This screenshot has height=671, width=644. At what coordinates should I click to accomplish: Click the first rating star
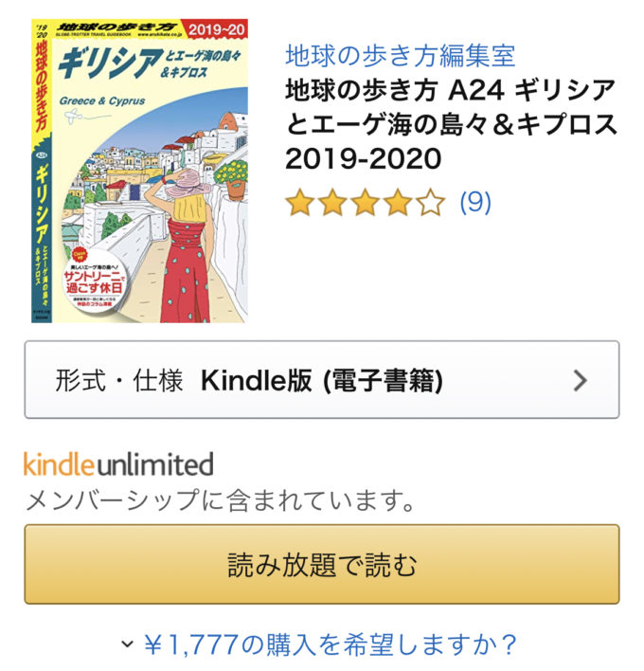300,203
